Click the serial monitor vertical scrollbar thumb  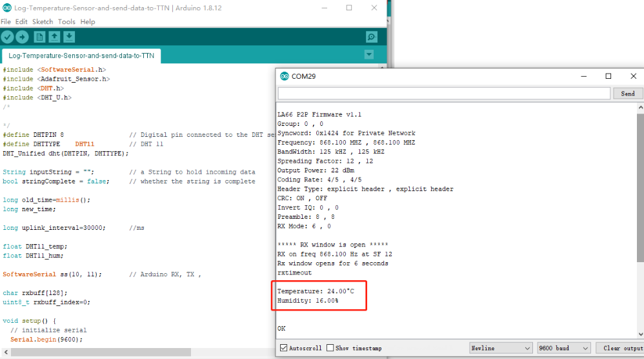tap(640, 188)
